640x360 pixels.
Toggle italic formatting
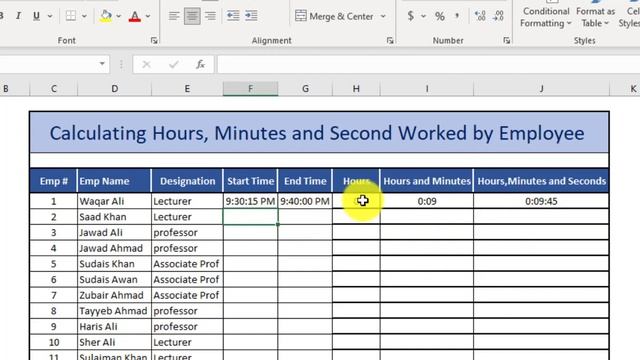point(18,16)
